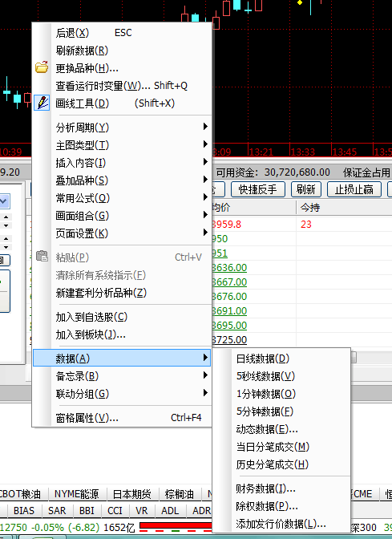
Task: Switch to the 棕榈油 tab
Action: (x=179, y=494)
